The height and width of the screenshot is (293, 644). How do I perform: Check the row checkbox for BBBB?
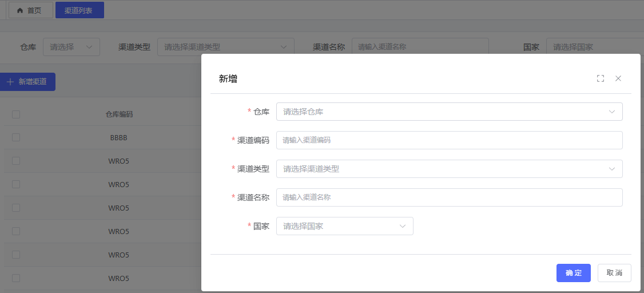16,138
